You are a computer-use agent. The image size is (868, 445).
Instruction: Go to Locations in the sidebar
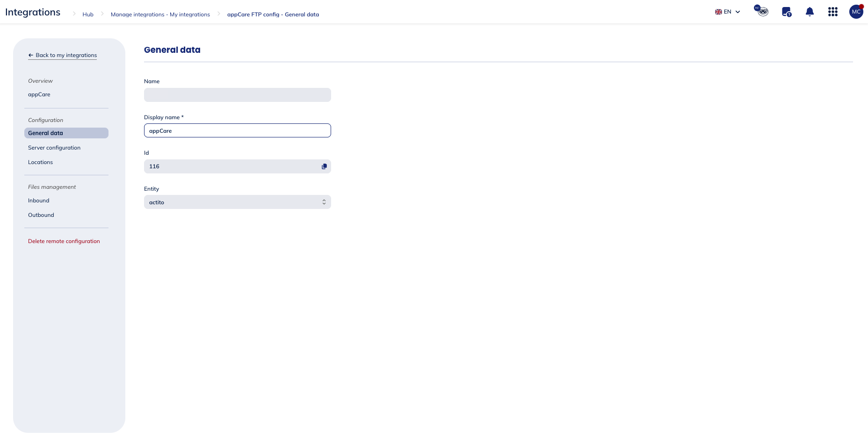pyautogui.click(x=40, y=162)
